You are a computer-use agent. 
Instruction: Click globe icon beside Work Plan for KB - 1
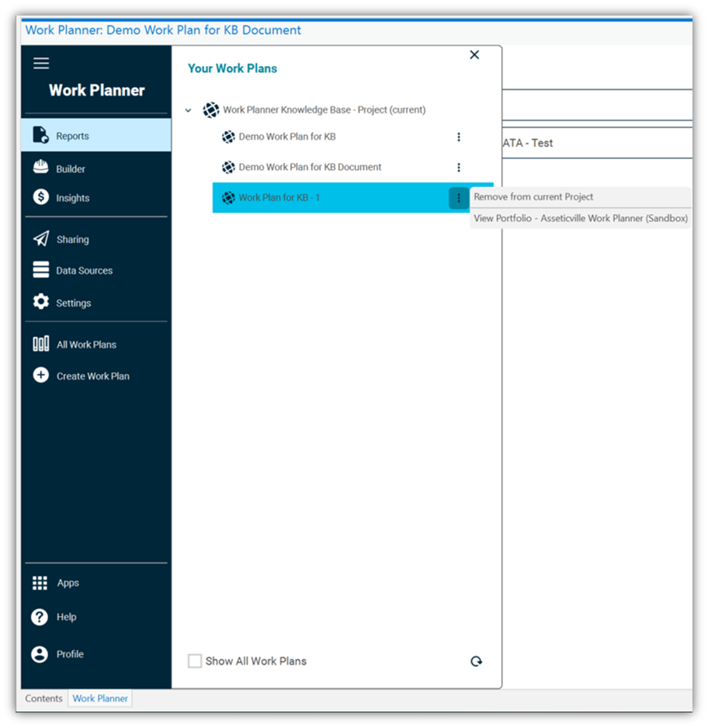(x=228, y=198)
